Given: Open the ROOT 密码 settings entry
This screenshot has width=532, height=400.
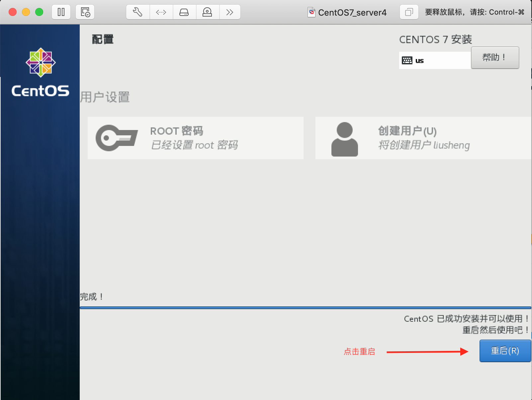Looking at the screenshot, I should (x=196, y=138).
